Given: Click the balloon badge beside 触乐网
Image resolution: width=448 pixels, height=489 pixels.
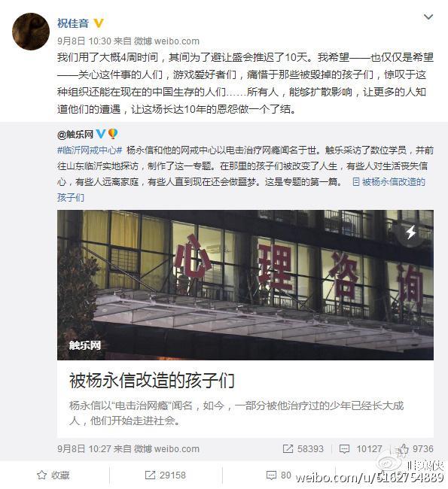Looking at the screenshot, I should (113, 134).
